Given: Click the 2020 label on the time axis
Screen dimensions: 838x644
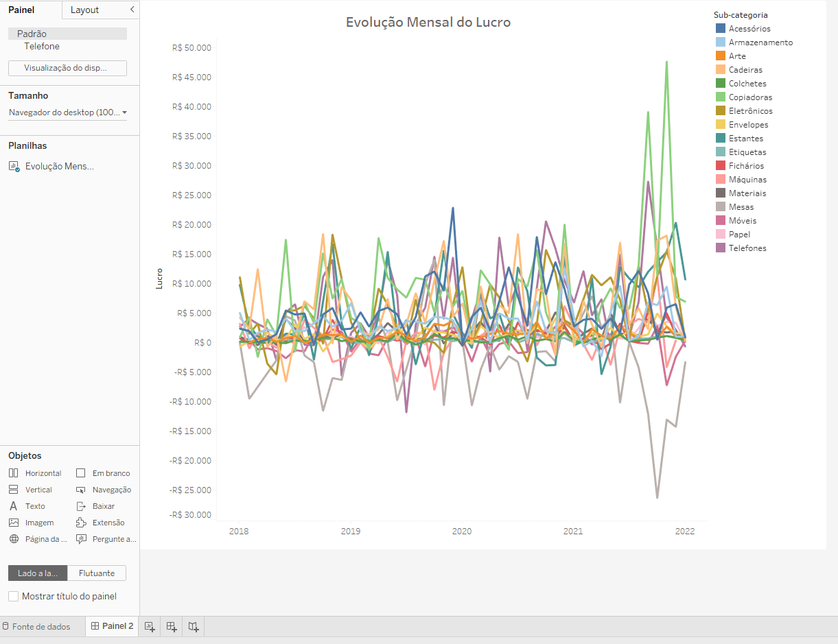Looking at the screenshot, I should pyautogui.click(x=462, y=531).
